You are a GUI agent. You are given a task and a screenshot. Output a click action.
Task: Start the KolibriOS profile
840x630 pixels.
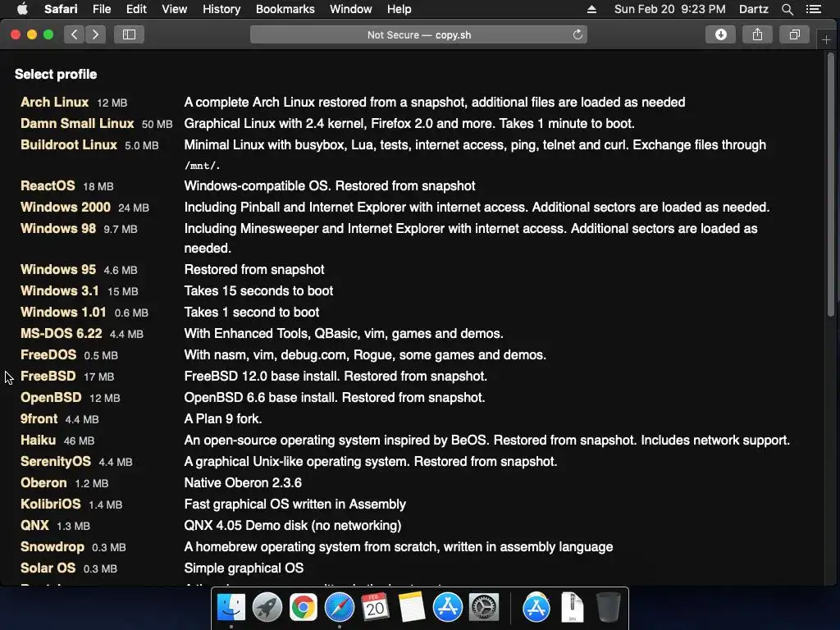(x=50, y=504)
